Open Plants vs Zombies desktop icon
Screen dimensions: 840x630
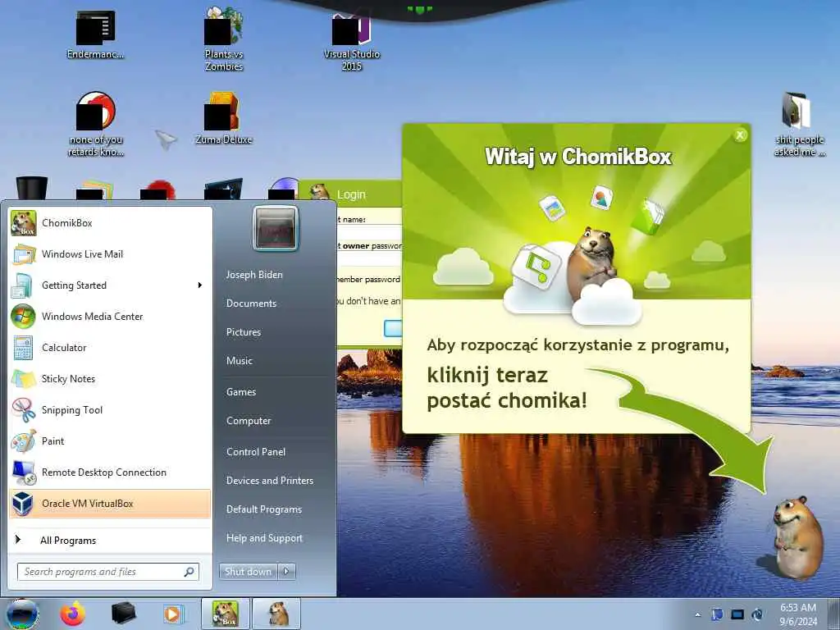[x=224, y=39]
